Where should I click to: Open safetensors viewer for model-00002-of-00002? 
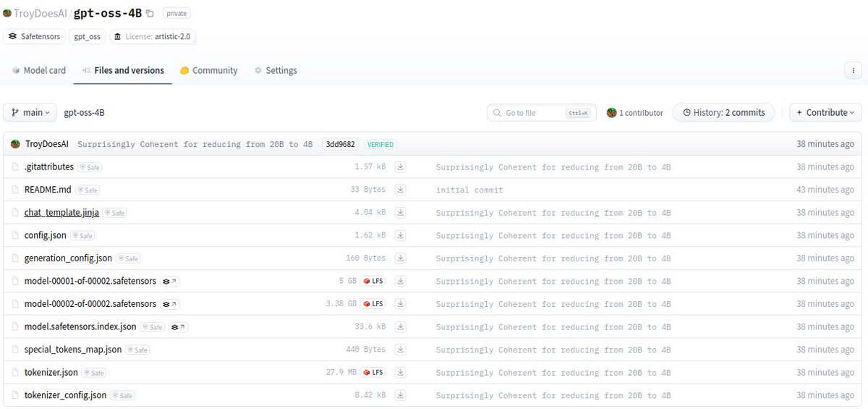169,304
